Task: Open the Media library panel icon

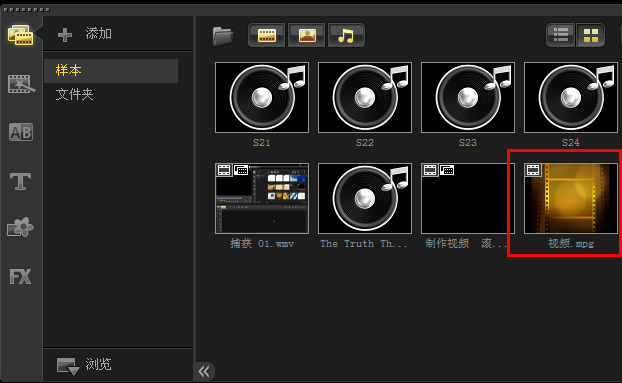Action: 20,35
